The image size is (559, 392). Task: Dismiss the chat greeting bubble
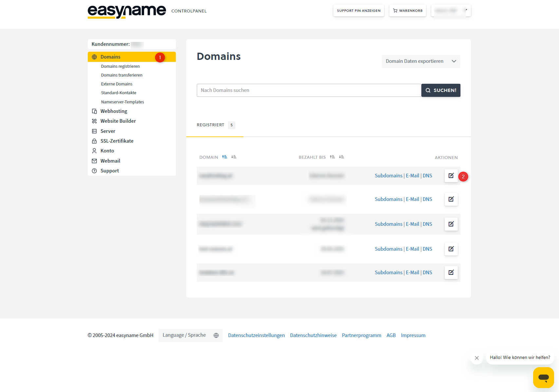point(477,358)
